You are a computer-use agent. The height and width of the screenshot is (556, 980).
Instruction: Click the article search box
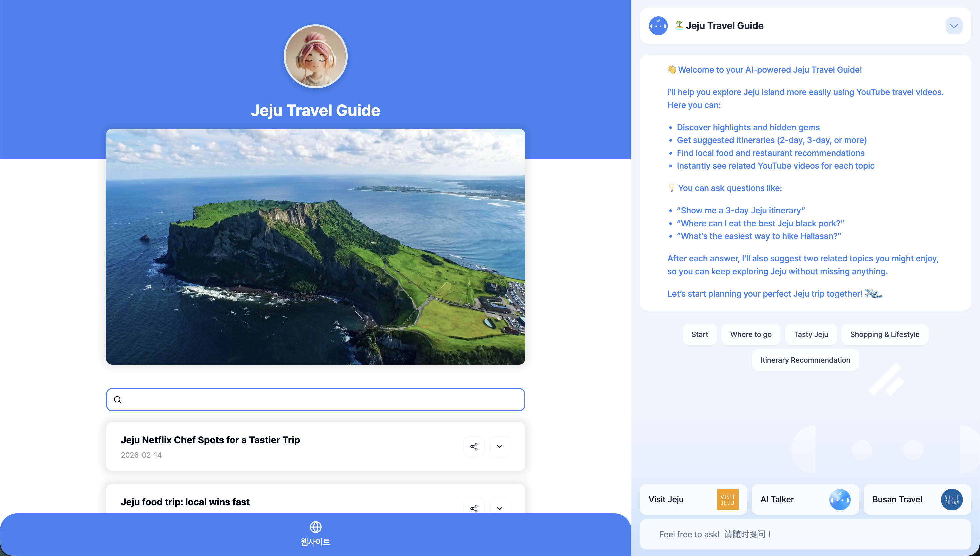coord(321,399)
